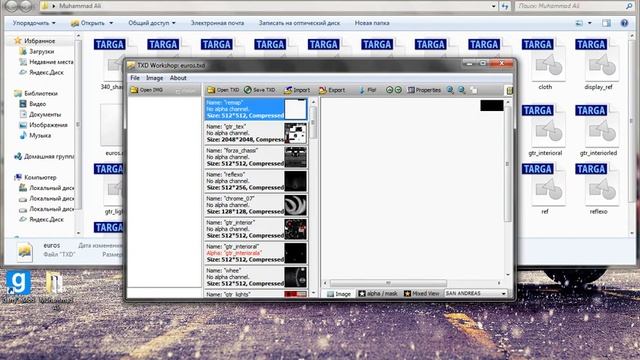
Task: Open texture Properties
Action: click(424, 90)
